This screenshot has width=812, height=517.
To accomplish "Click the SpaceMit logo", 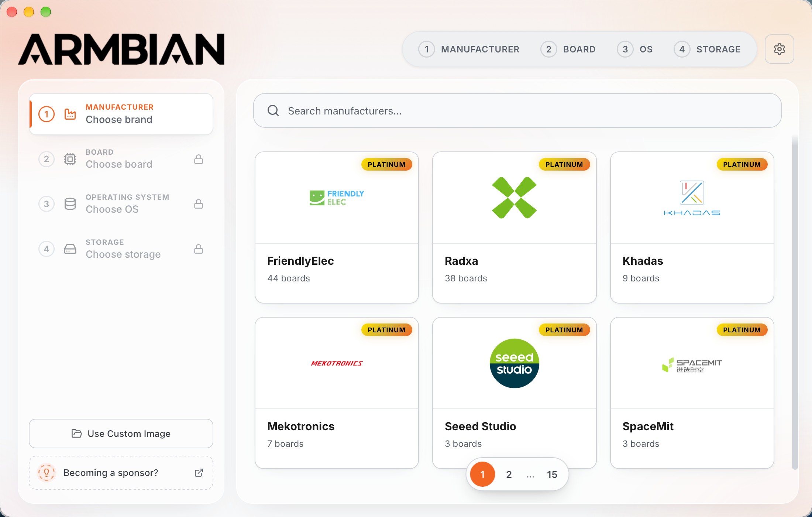I will pyautogui.click(x=692, y=365).
